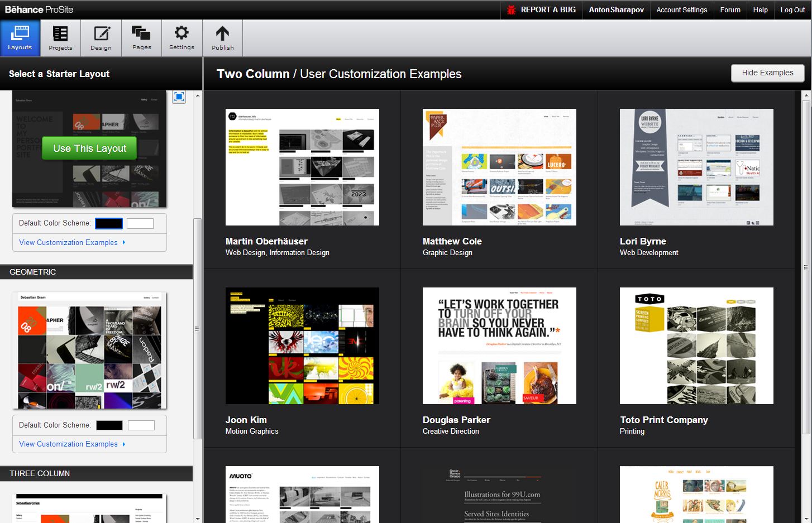Screen dimensions: 812x523
Task: Click the green Use This Layout button
Action: (89, 148)
